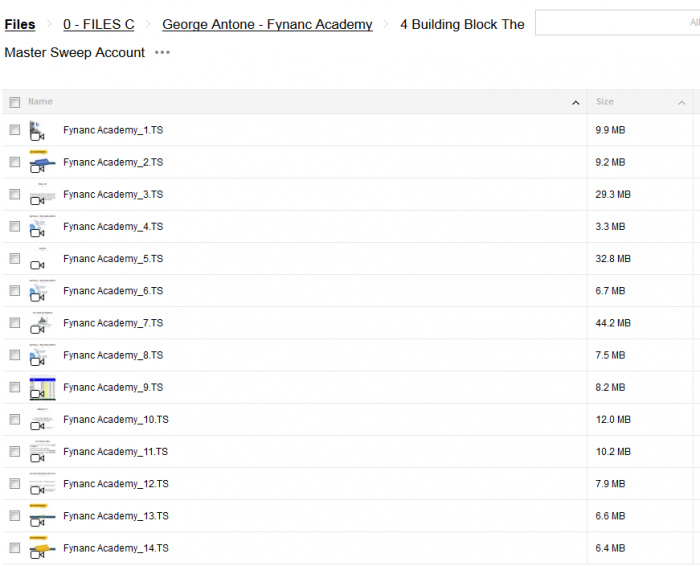
Task: Sort files by the Name header label
Action: click(40, 101)
